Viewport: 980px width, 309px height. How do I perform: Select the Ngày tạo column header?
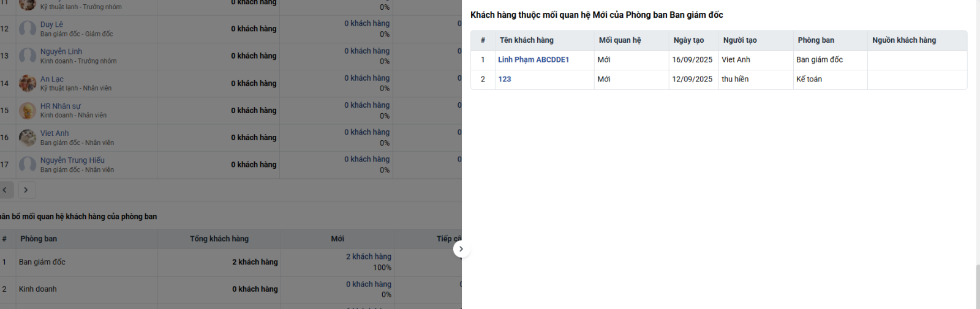click(x=688, y=40)
